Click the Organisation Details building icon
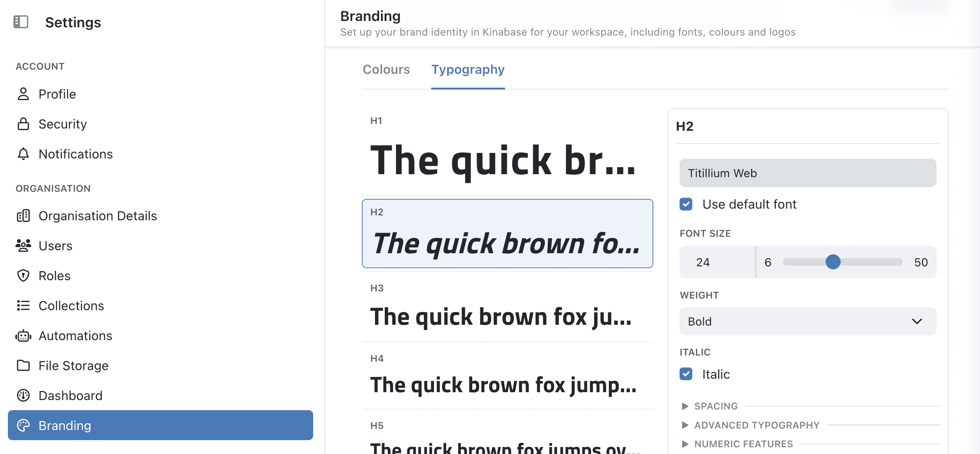980x454 pixels. click(x=23, y=216)
